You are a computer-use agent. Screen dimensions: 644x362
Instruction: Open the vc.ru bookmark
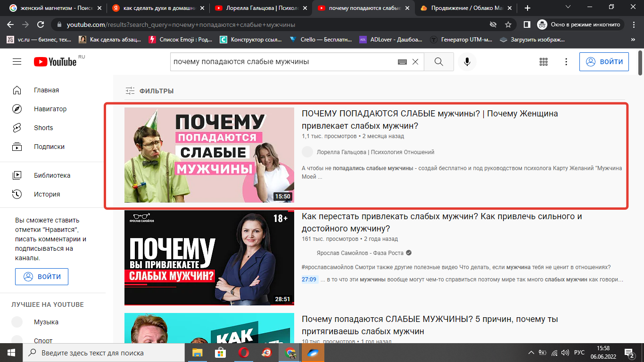click(x=39, y=40)
